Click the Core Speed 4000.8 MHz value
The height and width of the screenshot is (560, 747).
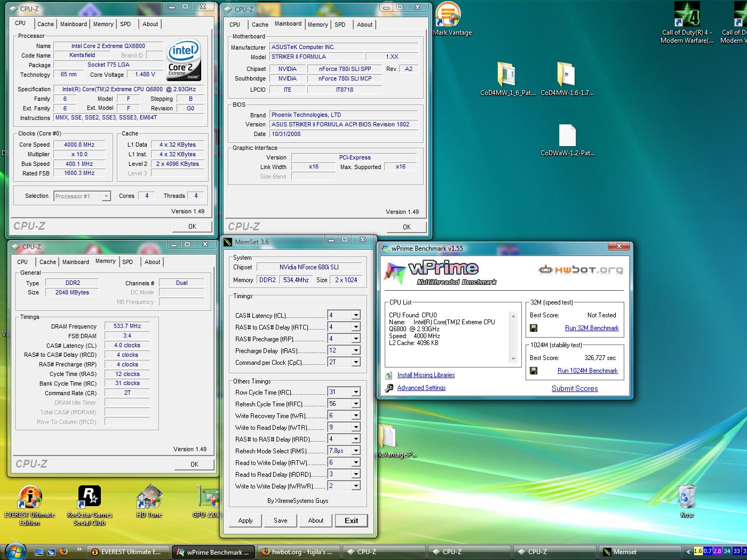click(x=79, y=145)
